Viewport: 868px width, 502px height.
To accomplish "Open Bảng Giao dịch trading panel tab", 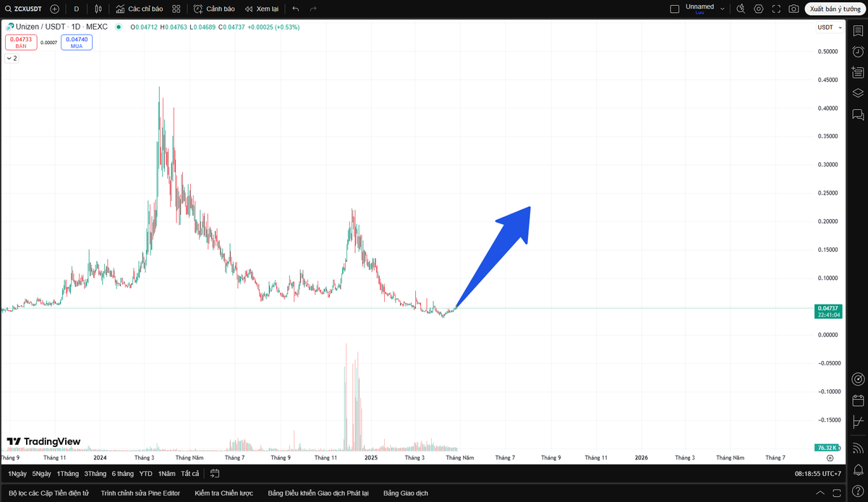I will (x=406, y=493).
